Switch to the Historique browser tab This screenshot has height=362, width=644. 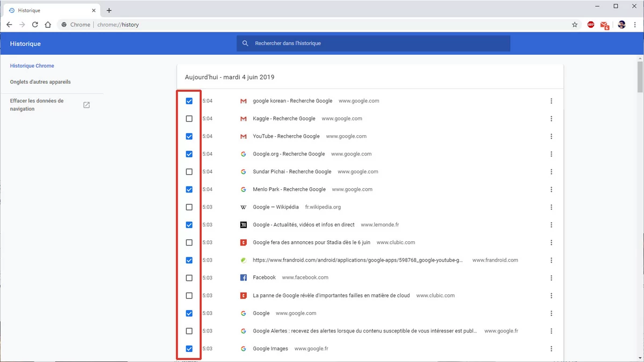pyautogui.click(x=52, y=10)
